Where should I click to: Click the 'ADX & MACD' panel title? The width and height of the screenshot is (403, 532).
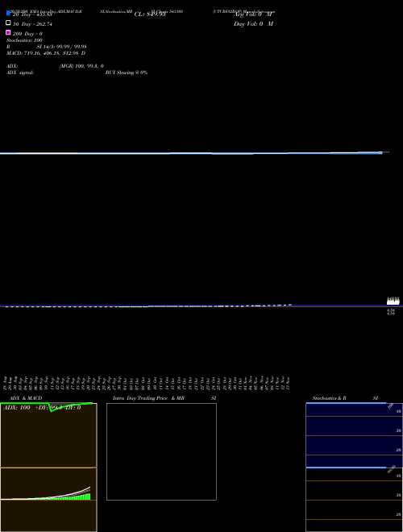click(x=26, y=398)
